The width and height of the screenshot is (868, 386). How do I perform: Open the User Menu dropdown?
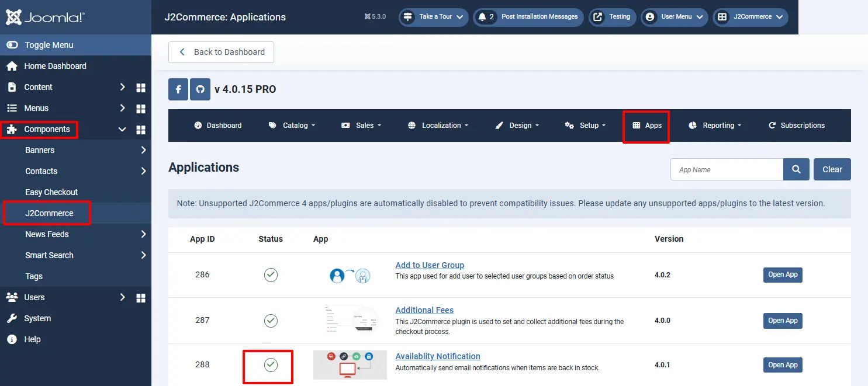coord(675,17)
